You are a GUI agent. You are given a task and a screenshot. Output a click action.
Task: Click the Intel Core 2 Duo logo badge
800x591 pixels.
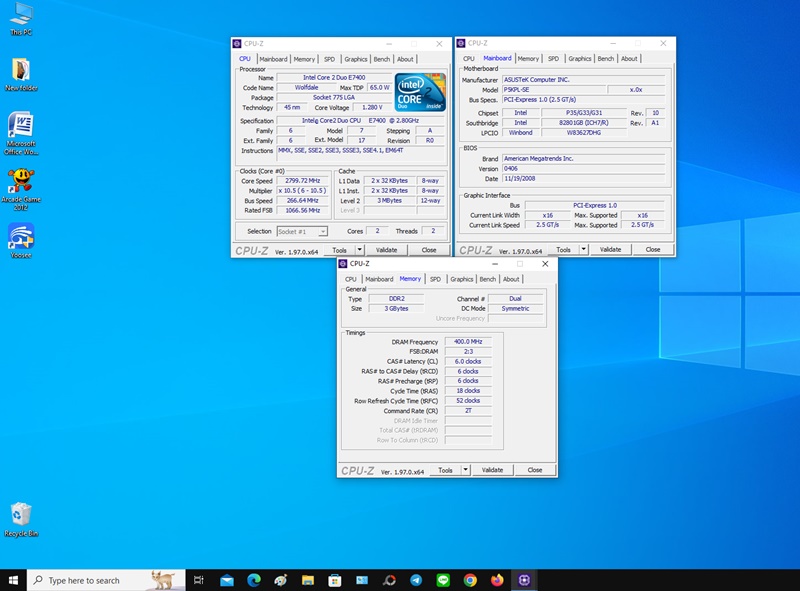420,92
